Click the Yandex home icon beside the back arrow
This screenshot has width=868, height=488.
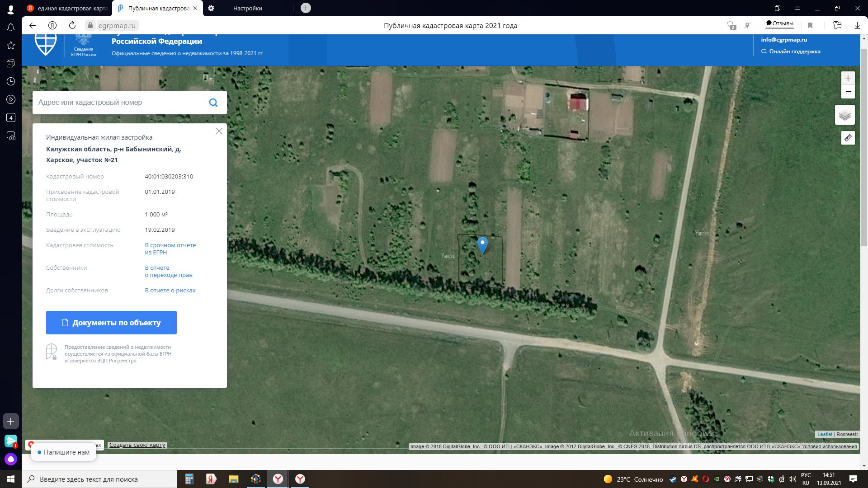click(52, 26)
